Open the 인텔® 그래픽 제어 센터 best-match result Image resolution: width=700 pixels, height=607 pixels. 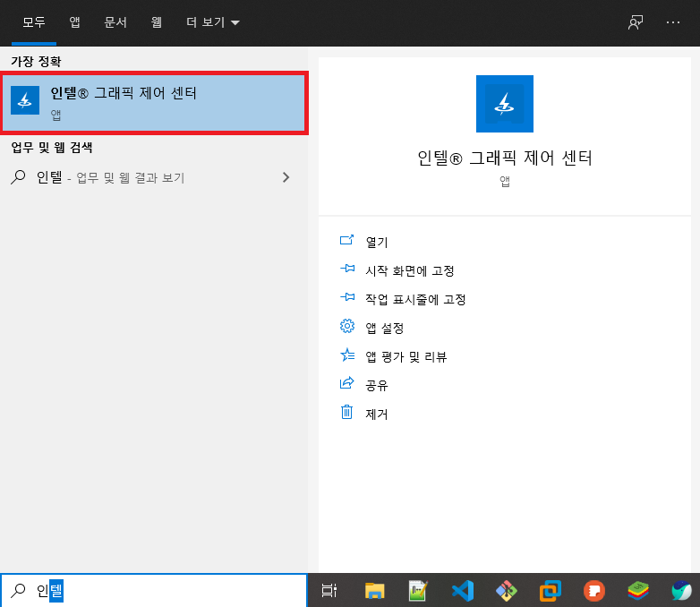[154, 103]
